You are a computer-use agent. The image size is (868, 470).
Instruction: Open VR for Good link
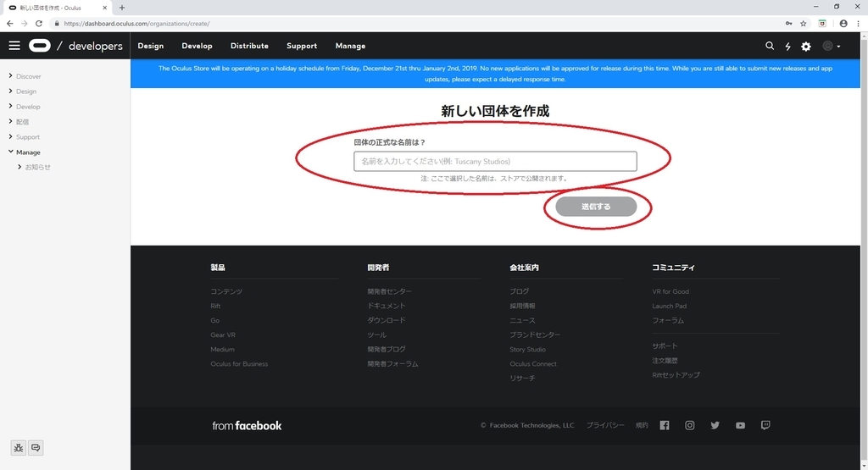pos(670,291)
